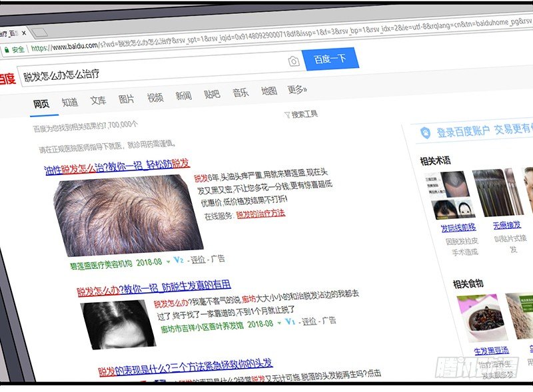Switch to the 地图 tab
The height and width of the screenshot is (392, 533).
pos(269,91)
